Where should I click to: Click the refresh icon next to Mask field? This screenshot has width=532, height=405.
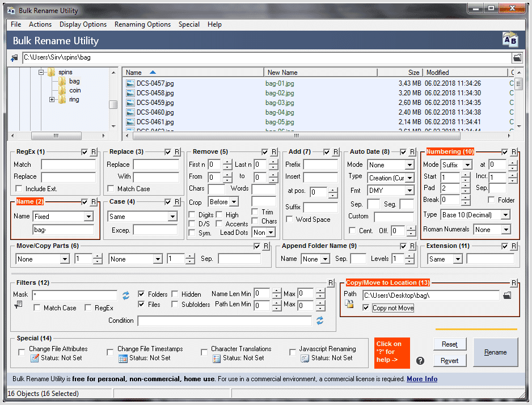(x=126, y=296)
